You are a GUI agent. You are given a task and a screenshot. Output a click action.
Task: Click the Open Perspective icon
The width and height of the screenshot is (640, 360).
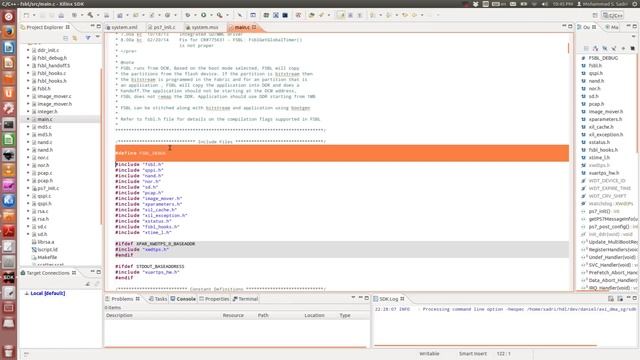point(595,15)
